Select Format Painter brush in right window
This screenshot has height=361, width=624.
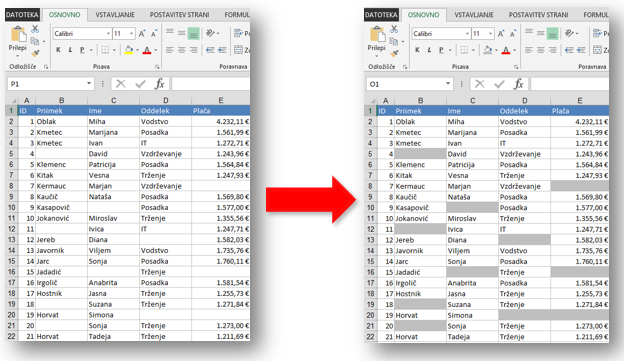click(x=394, y=53)
